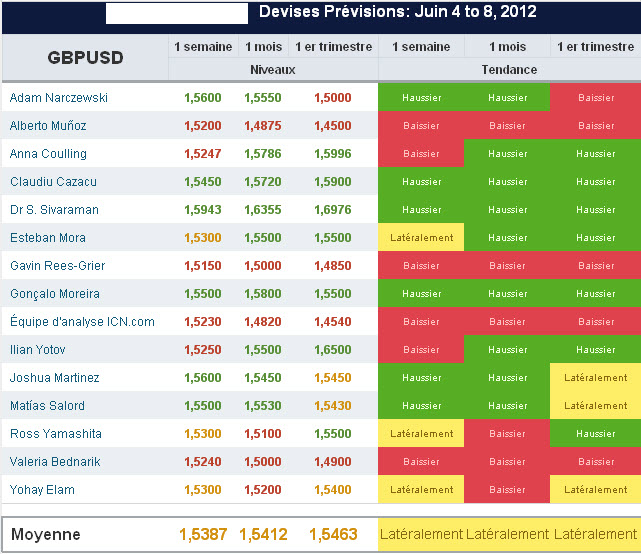Viewport: 641px width, 554px height.
Task: Open Alberto Muñoz analyst link
Action: 48,126
